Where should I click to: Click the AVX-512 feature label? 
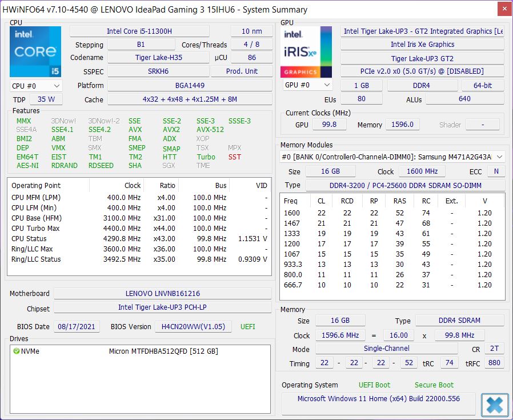210,130
